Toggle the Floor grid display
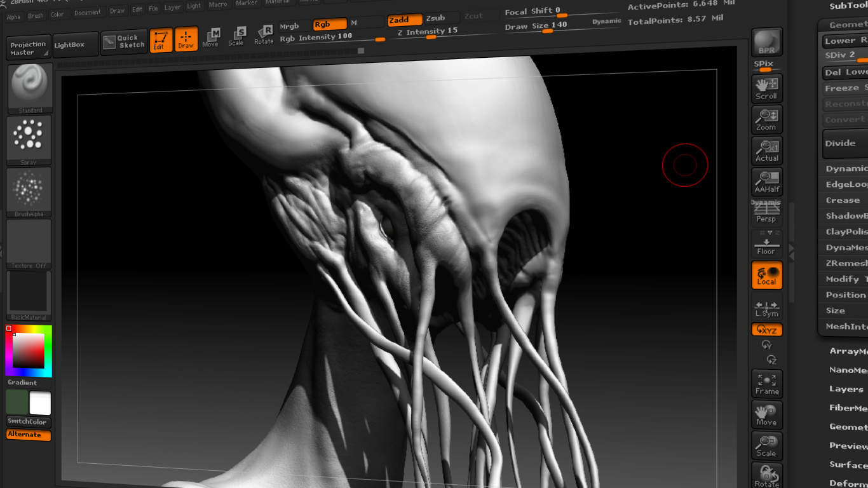868x488 pixels. [766, 243]
